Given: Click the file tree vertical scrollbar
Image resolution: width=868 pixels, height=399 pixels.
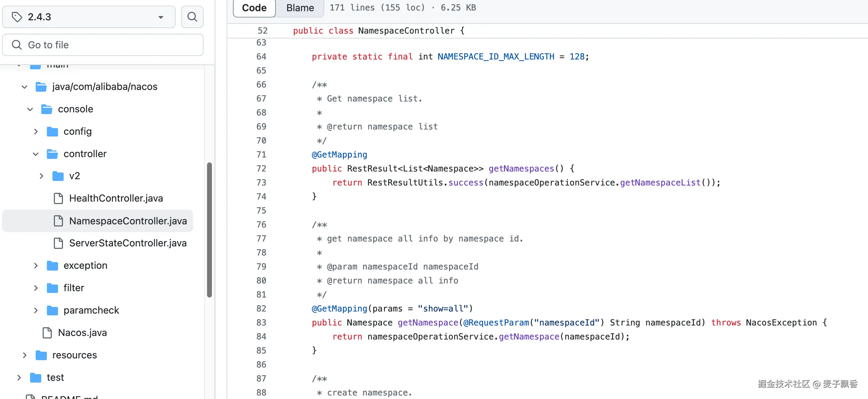Looking at the screenshot, I should click(x=209, y=229).
